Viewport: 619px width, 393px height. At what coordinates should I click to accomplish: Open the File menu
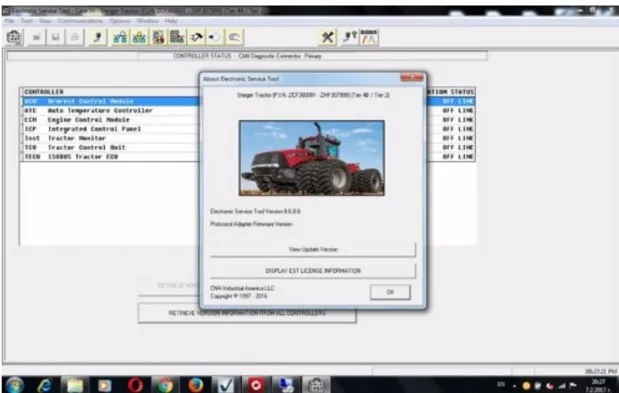pyautogui.click(x=10, y=21)
